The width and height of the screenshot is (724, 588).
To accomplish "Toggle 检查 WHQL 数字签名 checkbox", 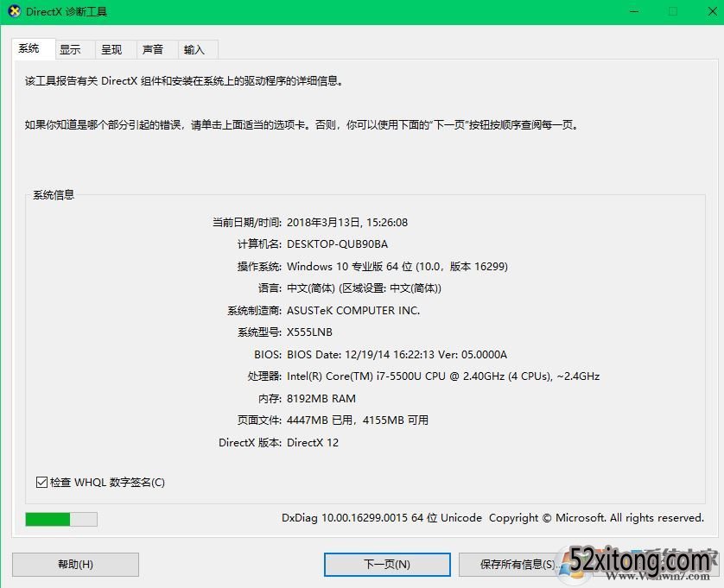I will [41, 483].
